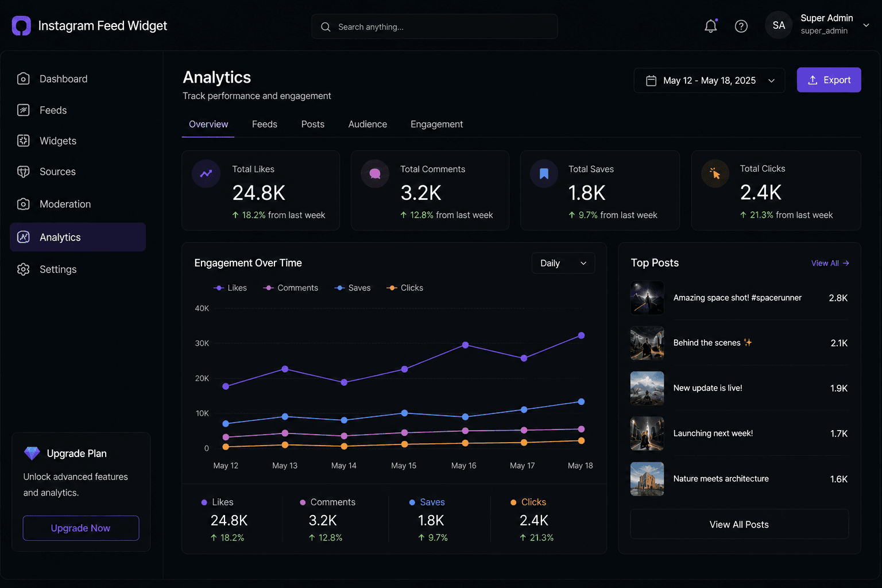The height and width of the screenshot is (588, 882).
Task: Click the Upgrade Now button
Action: coord(81,528)
